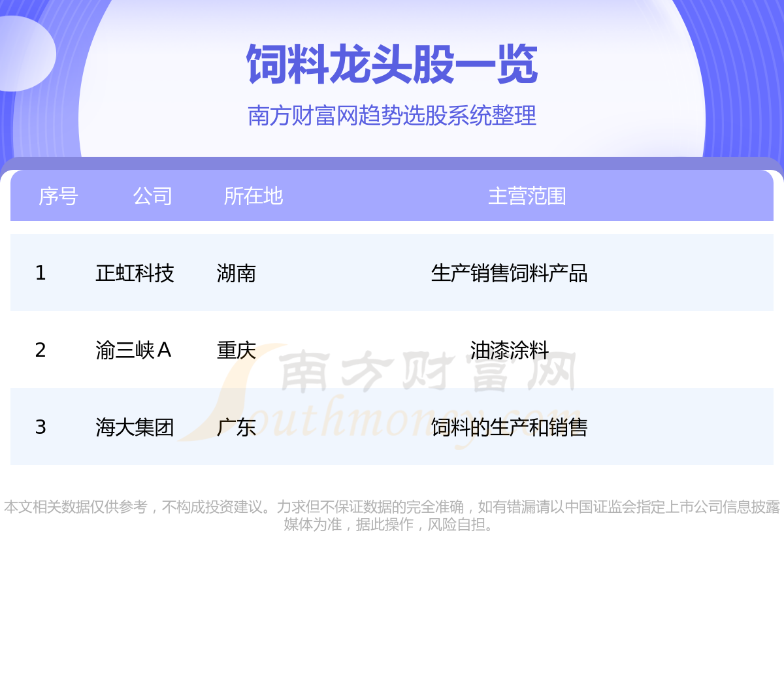This screenshot has height=686, width=784.
Task: Select row number 2 cell
Action: pos(41,350)
